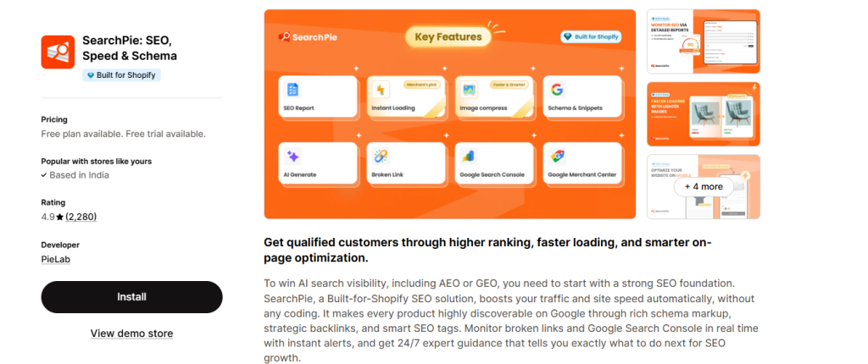Click the Image compress feature icon
This screenshot has height=364, width=868.
click(x=469, y=90)
